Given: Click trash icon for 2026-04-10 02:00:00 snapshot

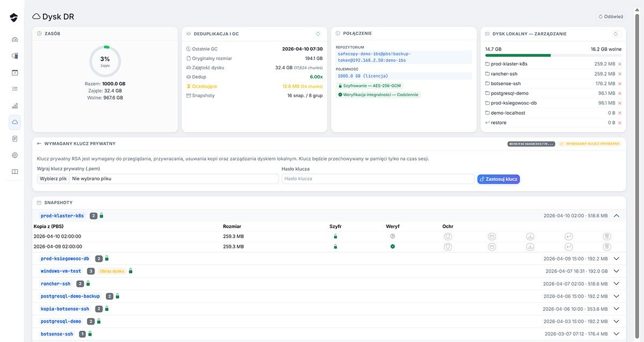Looking at the screenshot, I should [606, 236].
